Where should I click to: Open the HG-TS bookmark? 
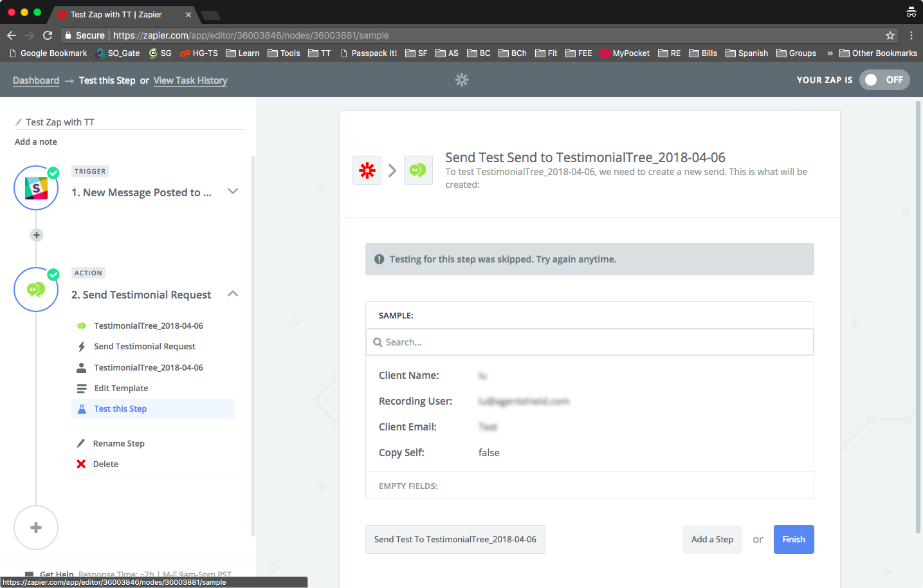click(199, 53)
